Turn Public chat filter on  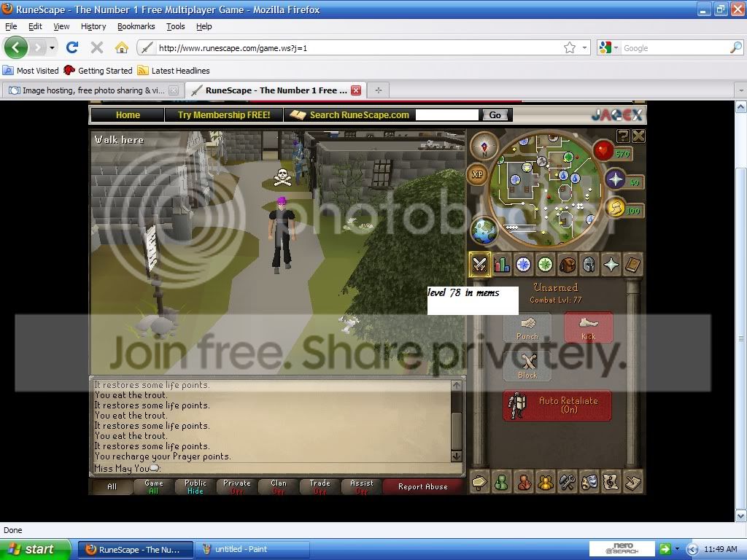pyautogui.click(x=194, y=486)
